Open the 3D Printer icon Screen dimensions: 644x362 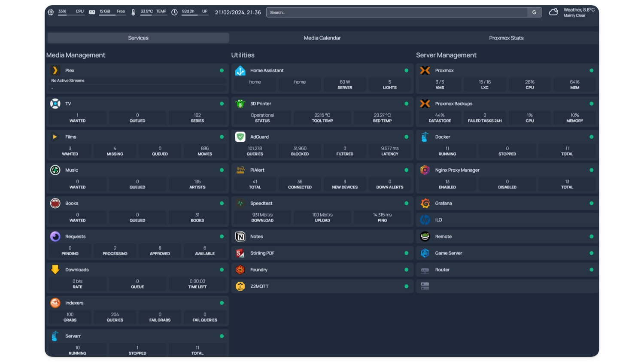click(240, 103)
